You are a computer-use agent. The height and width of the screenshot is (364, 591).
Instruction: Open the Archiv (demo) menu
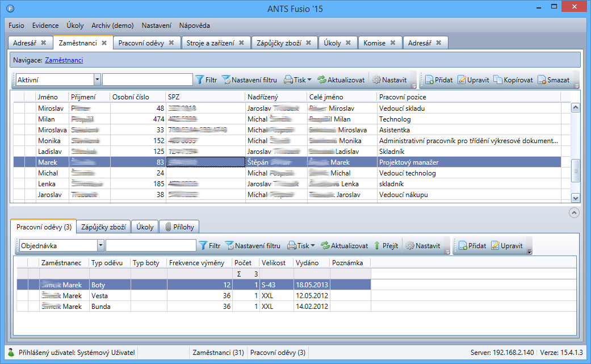pos(112,26)
